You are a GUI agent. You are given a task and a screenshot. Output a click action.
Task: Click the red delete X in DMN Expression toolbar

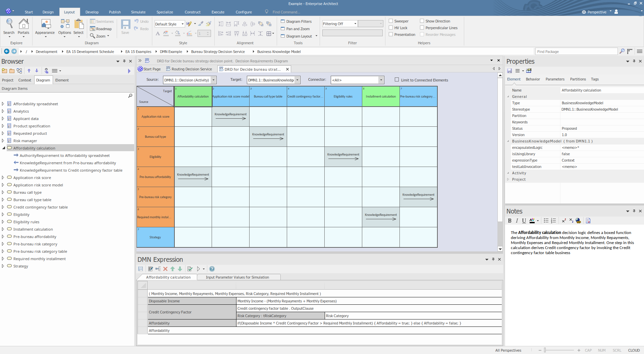click(x=165, y=269)
